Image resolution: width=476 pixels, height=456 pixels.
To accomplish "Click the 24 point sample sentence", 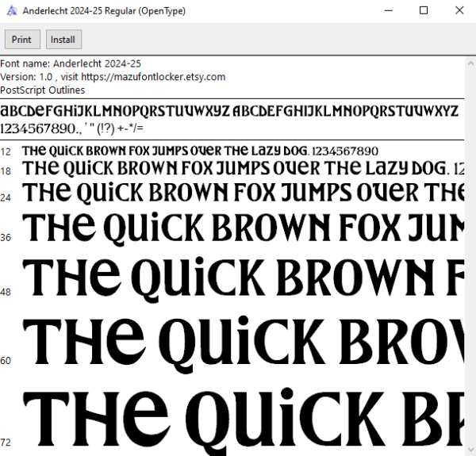I will click(x=244, y=193).
